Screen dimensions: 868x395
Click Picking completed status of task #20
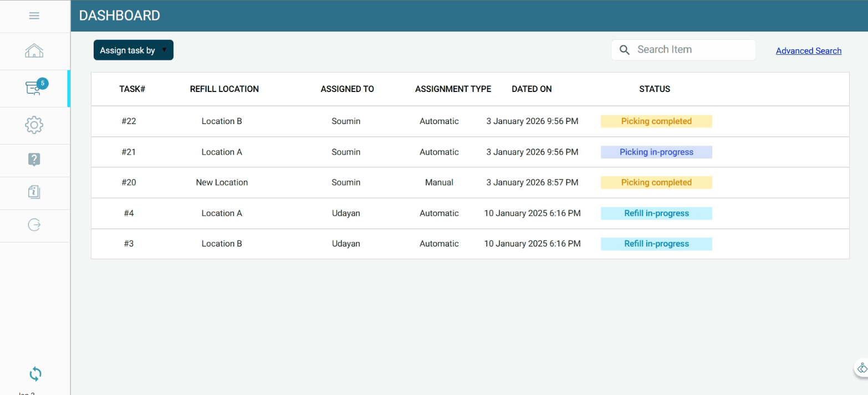[656, 182]
